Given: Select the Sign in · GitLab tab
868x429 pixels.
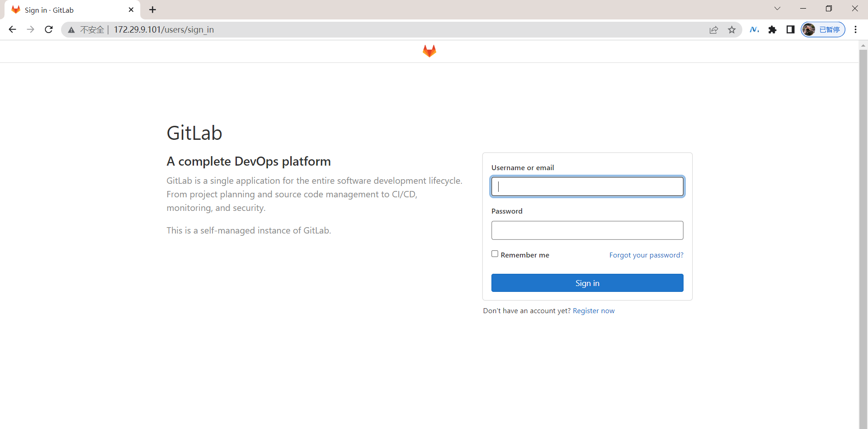Looking at the screenshot, I should (72, 10).
